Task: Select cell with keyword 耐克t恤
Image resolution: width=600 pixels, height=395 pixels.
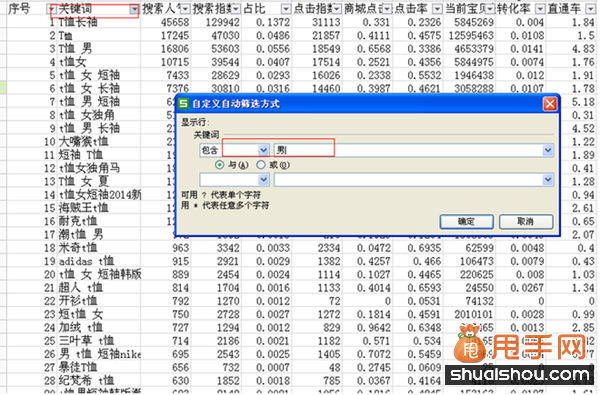Action: pos(99,221)
